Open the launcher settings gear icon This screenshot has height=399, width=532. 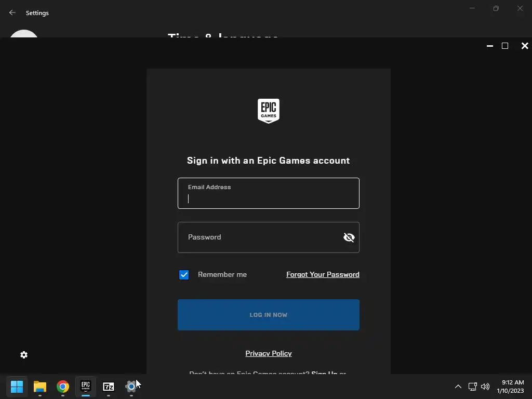click(x=24, y=355)
